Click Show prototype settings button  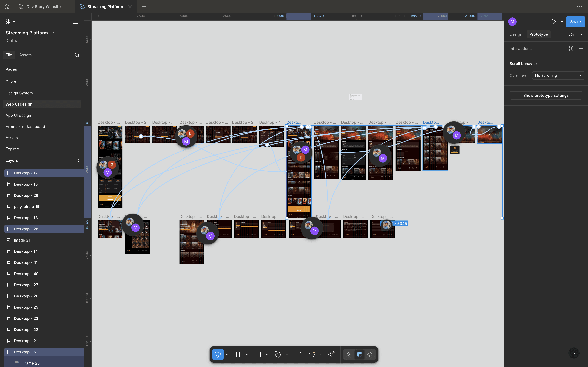545,95
